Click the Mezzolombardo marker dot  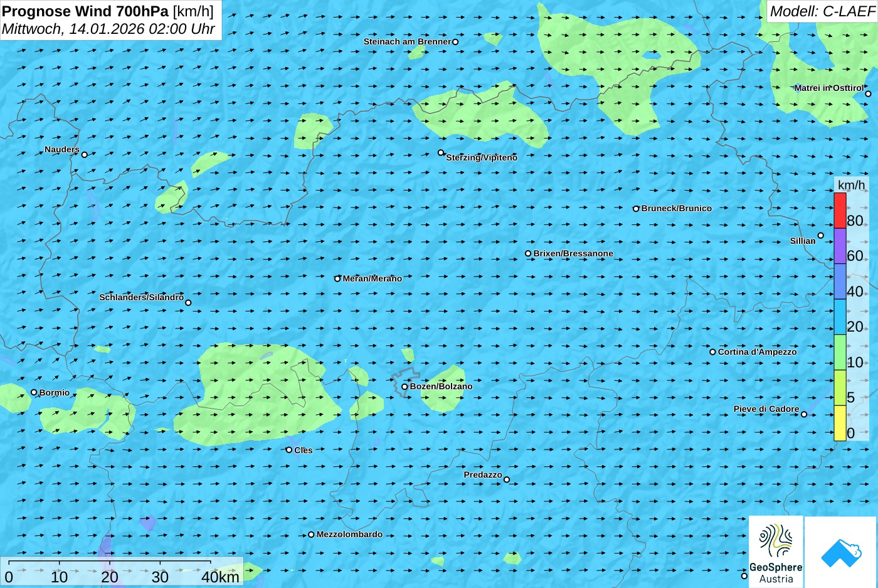pyautogui.click(x=311, y=535)
